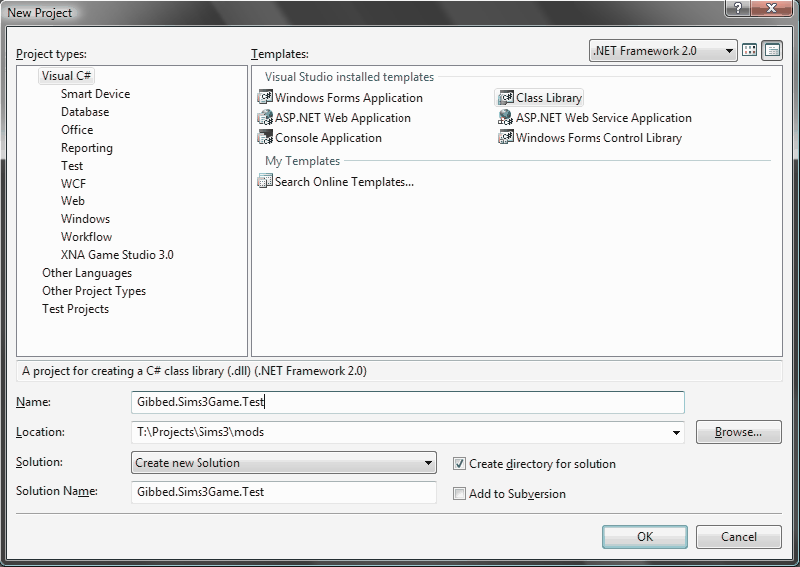The height and width of the screenshot is (567, 800).
Task: Toggle Create directory for solution checkbox
Action: [459, 464]
